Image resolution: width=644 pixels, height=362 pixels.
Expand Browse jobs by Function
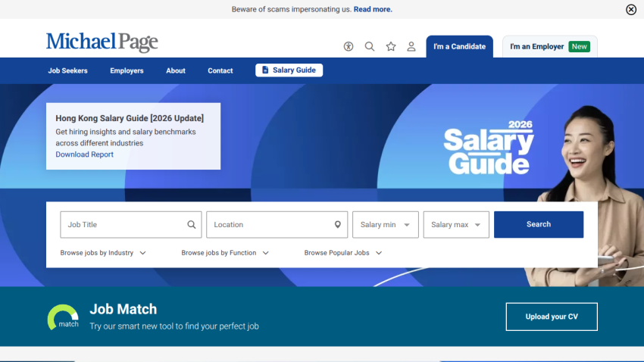point(225,253)
